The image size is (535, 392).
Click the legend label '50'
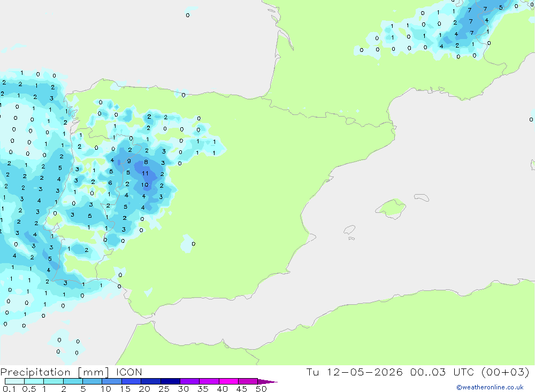[x=261, y=389]
